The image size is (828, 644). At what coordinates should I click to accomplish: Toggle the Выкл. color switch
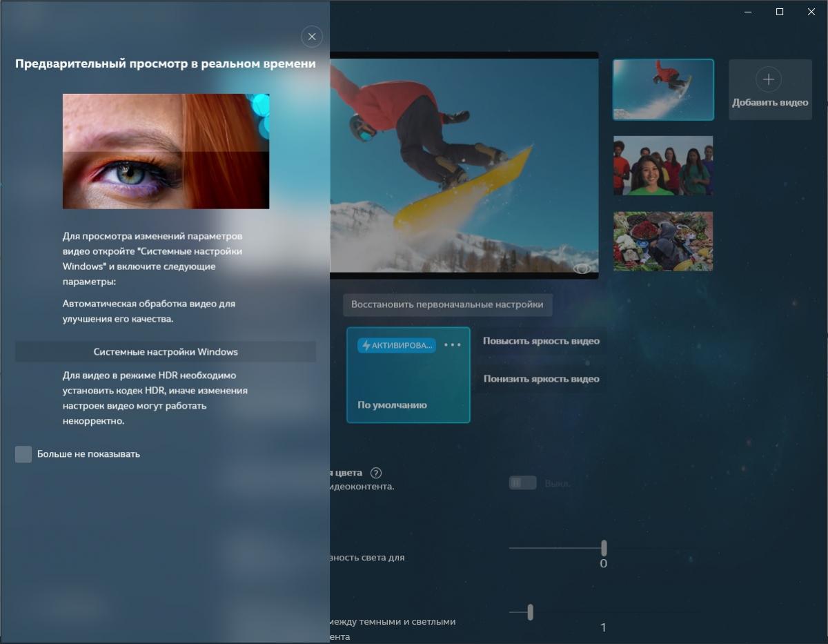click(x=522, y=483)
